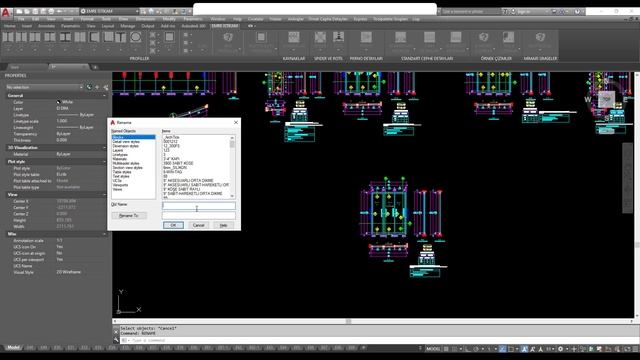The width and height of the screenshot is (640, 360).
Task: Switch to the Start file tab
Action: click(x=15, y=67)
